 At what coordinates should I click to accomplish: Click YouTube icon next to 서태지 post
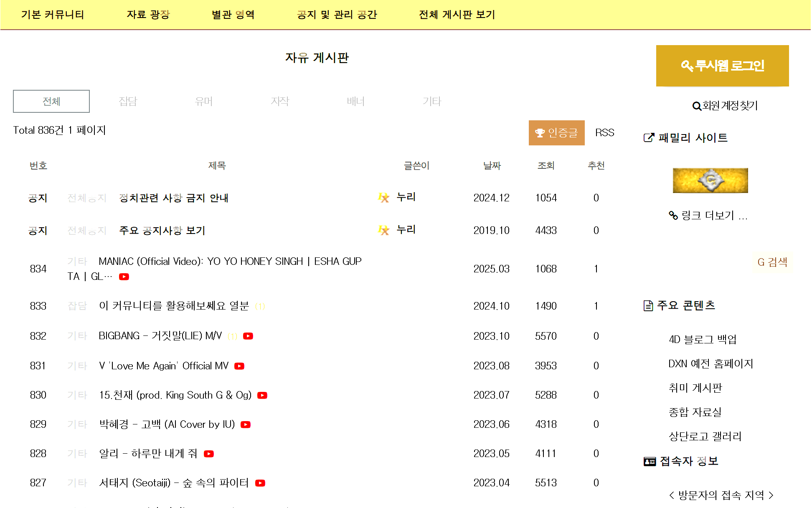point(260,483)
